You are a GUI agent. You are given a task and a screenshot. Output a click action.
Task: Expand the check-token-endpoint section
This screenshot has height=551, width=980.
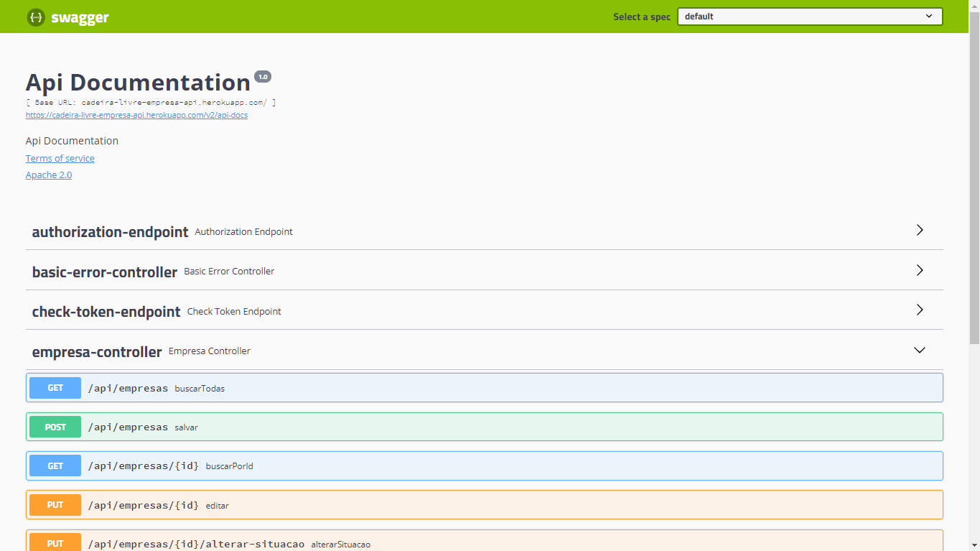pos(485,310)
